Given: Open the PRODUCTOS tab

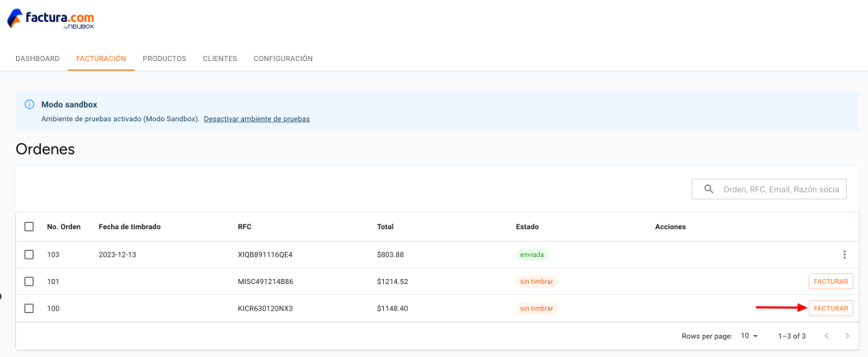Looking at the screenshot, I should (x=164, y=59).
